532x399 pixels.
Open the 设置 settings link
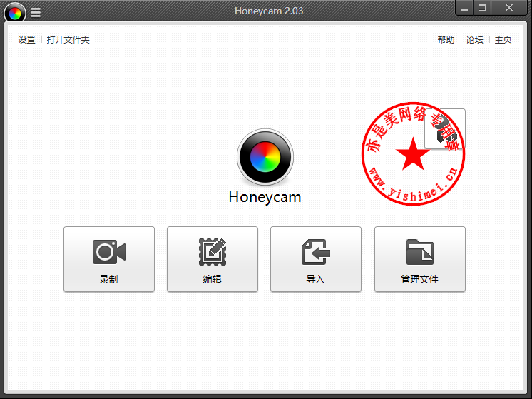pyautogui.click(x=27, y=40)
